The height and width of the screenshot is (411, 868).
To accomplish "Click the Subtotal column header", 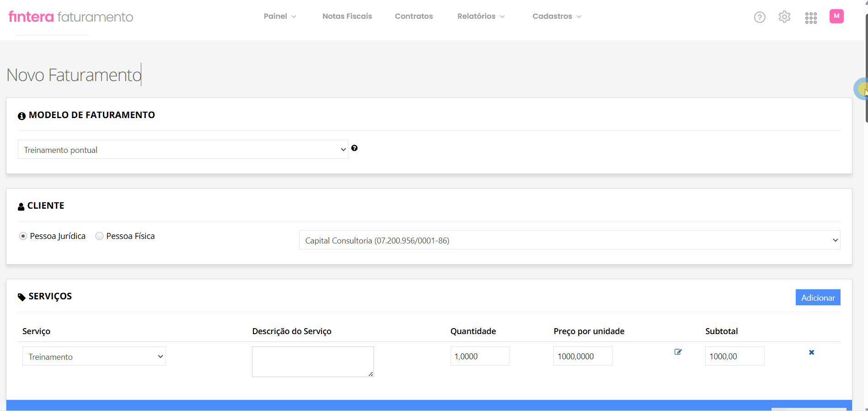I will click(721, 331).
